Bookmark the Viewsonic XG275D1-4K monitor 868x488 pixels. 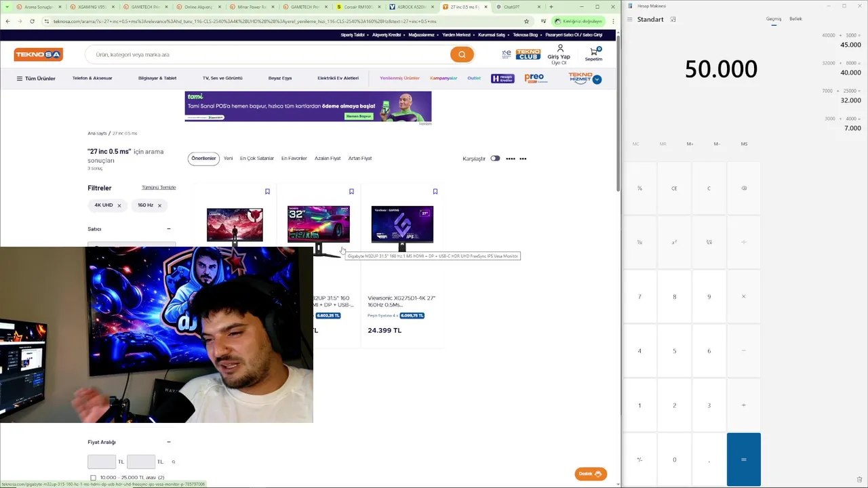tap(435, 192)
